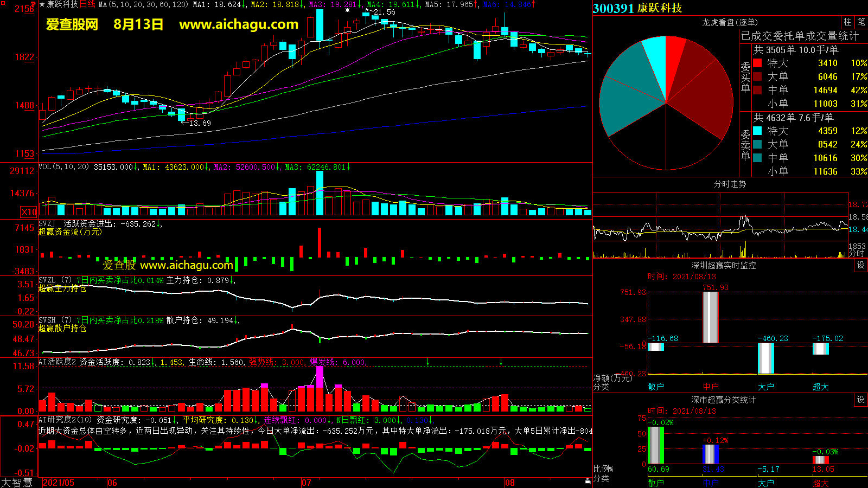The image size is (868, 488).
Task: Click the red corner marker at top-left
Action: coord(34,3)
